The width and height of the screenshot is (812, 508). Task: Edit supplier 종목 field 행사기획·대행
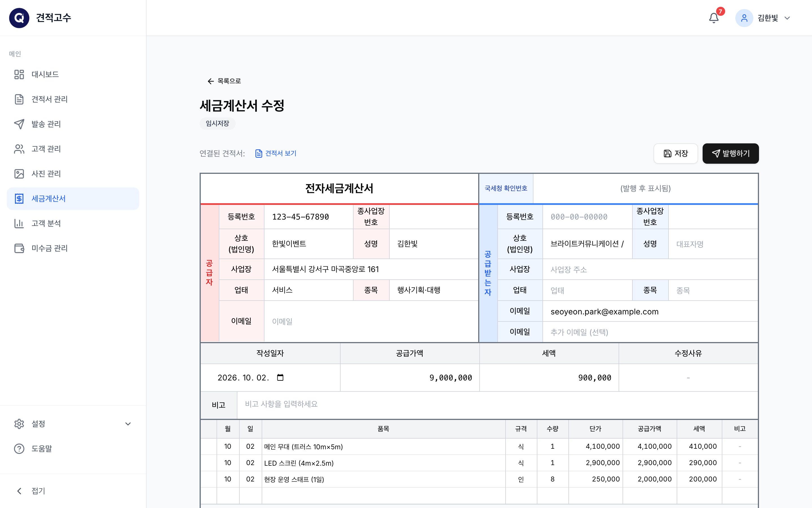pyautogui.click(x=434, y=290)
